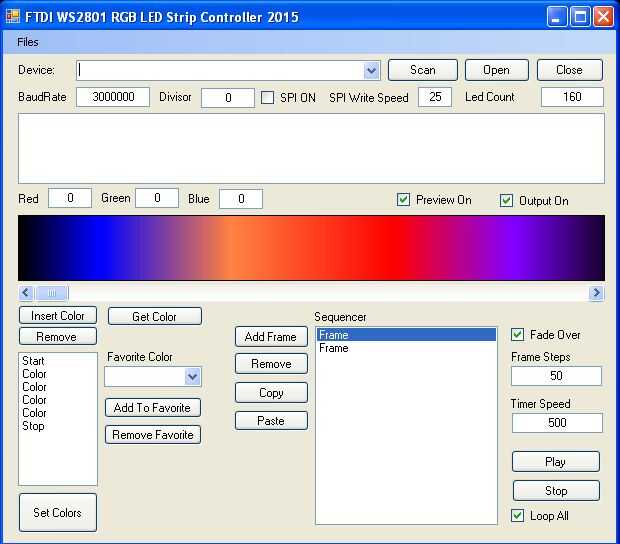
Task: Expand the Favorite Color dropdown
Action: pyautogui.click(x=193, y=377)
